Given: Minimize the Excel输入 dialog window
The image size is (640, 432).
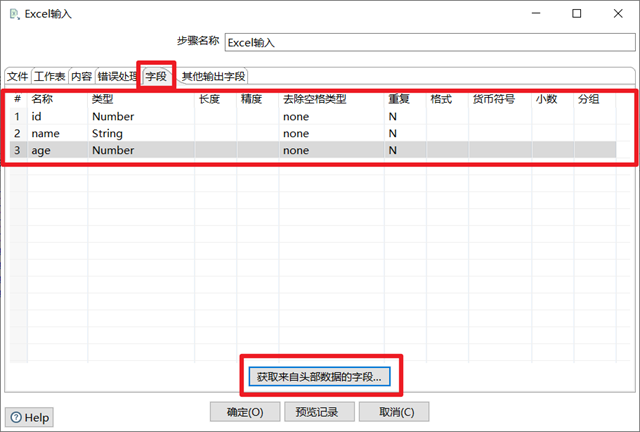Looking at the screenshot, I should pyautogui.click(x=536, y=13).
